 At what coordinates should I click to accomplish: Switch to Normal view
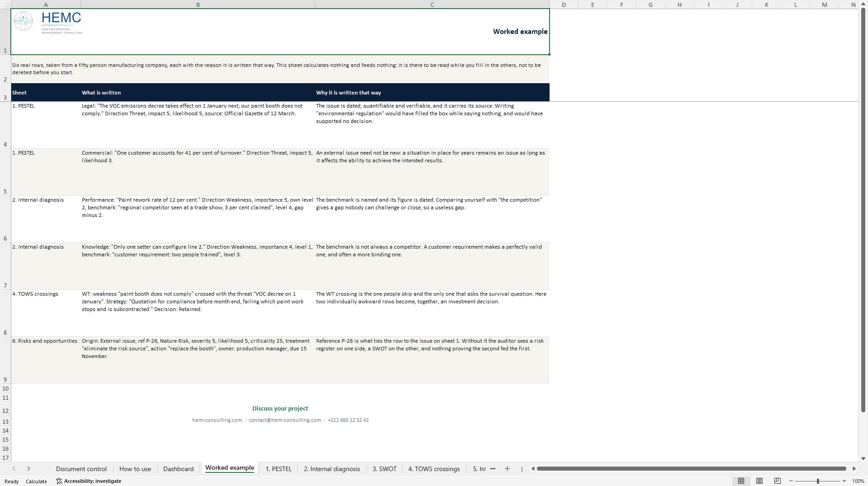point(741,481)
